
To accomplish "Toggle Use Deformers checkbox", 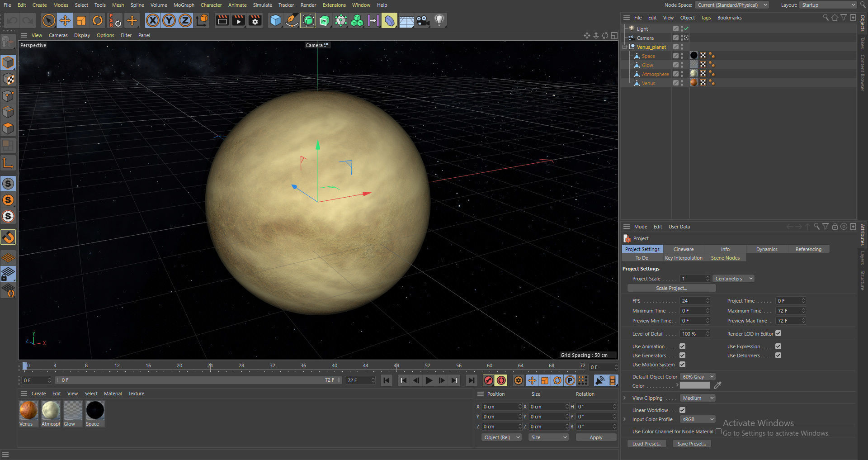I will click(778, 356).
